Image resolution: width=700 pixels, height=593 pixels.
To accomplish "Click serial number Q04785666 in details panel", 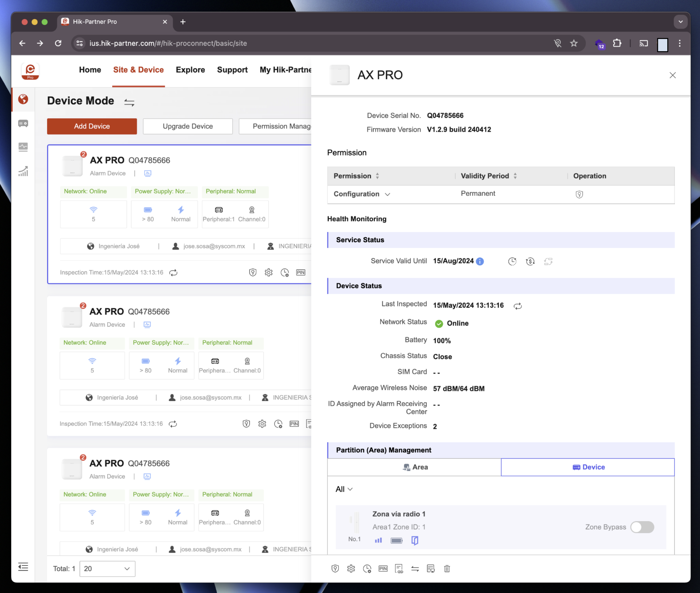I will (445, 115).
